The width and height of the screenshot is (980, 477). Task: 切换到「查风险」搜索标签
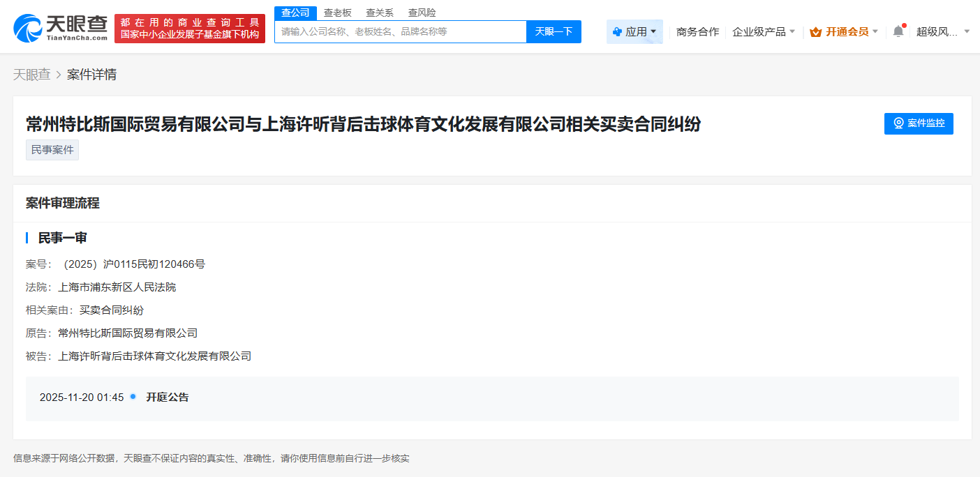(x=422, y=12)
